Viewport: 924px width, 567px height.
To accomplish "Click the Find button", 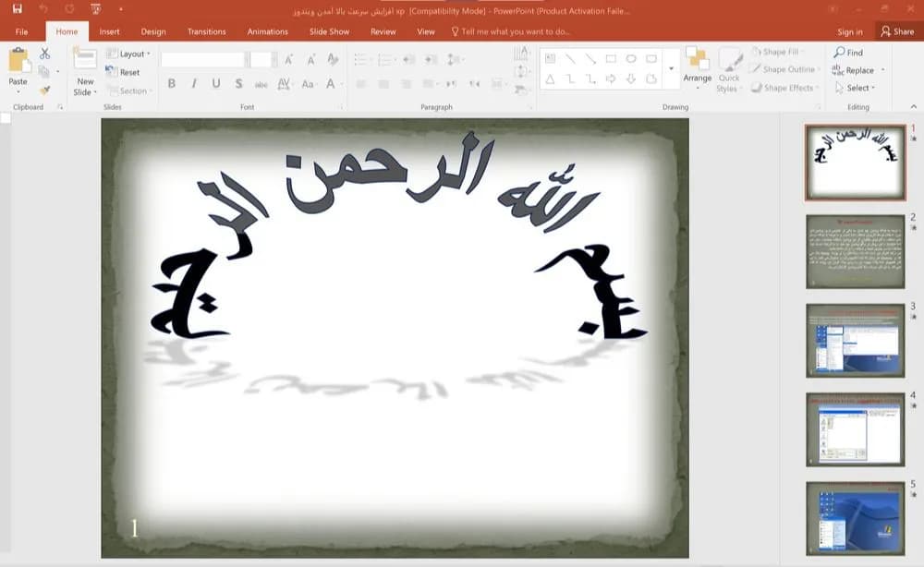I will [x=848, y=53].
